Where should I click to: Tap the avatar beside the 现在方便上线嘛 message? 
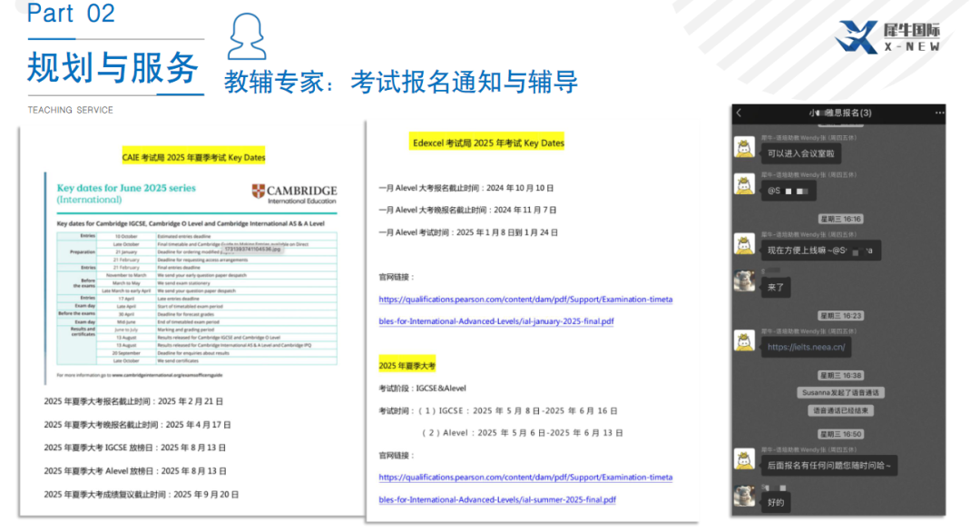tap(744, 244)
